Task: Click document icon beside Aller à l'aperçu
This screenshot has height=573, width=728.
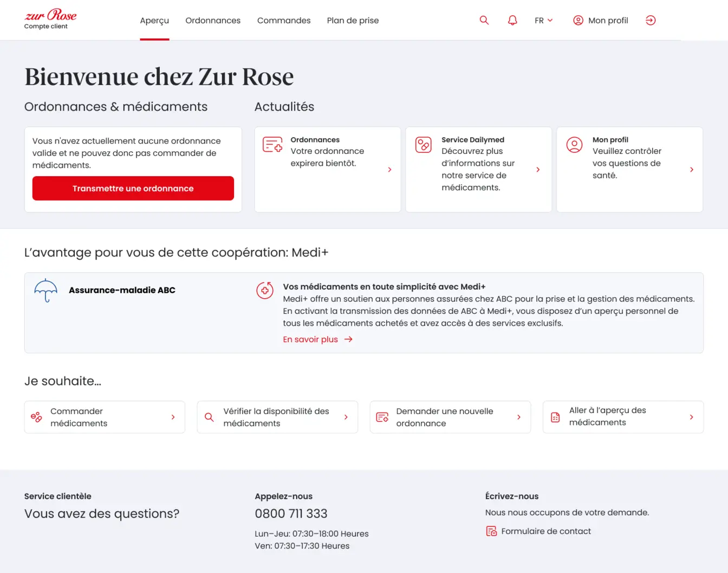Action: click(x=555, y=417)
